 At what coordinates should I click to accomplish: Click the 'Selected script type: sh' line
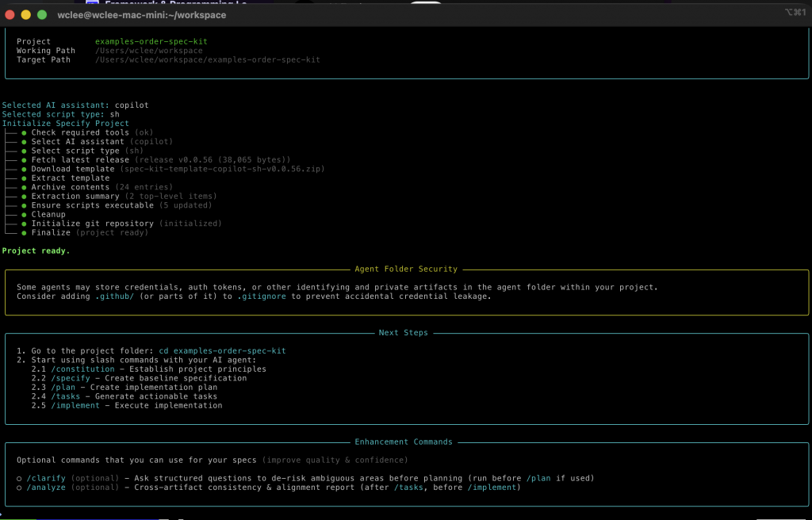(60, 114)
